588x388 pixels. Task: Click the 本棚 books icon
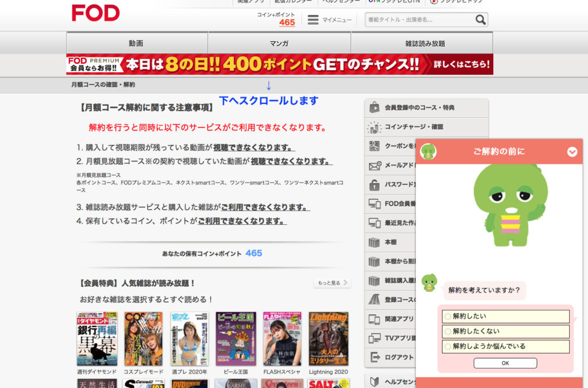tap(374, 243)
